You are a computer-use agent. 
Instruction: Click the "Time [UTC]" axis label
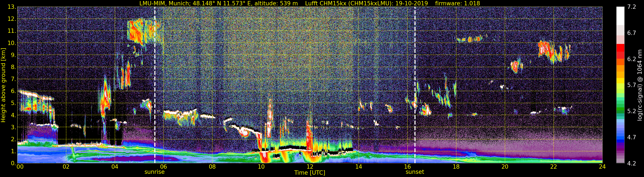pyautogui.click(x=309, y=173)
